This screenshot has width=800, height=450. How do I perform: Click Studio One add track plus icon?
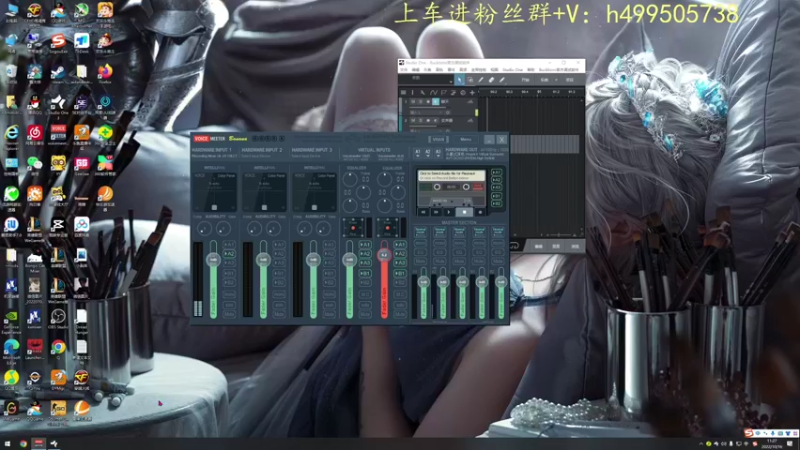pyautogui.click(x=472, y=92)
